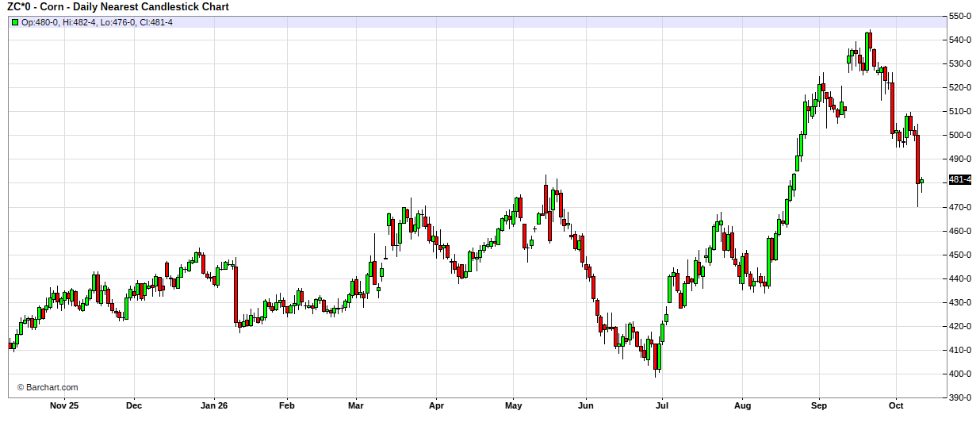The image size is (980, 430).
Task: Click the chart title 'ZC*0 - Corn - Daily Nearest Candlestick Chart'
Action: (118, 7)
